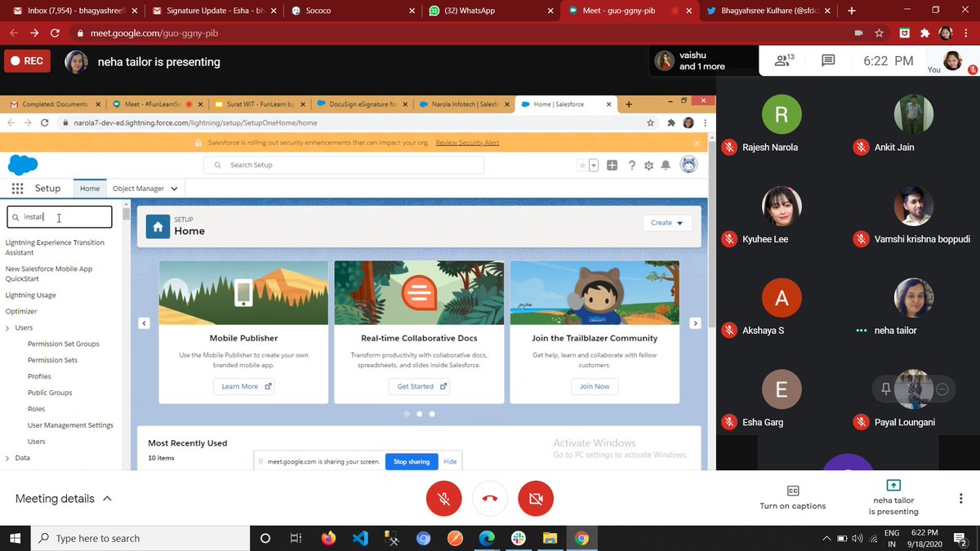Show the Meet participants list
This screenshot has height=551, width=980.
tap(782, 60)
